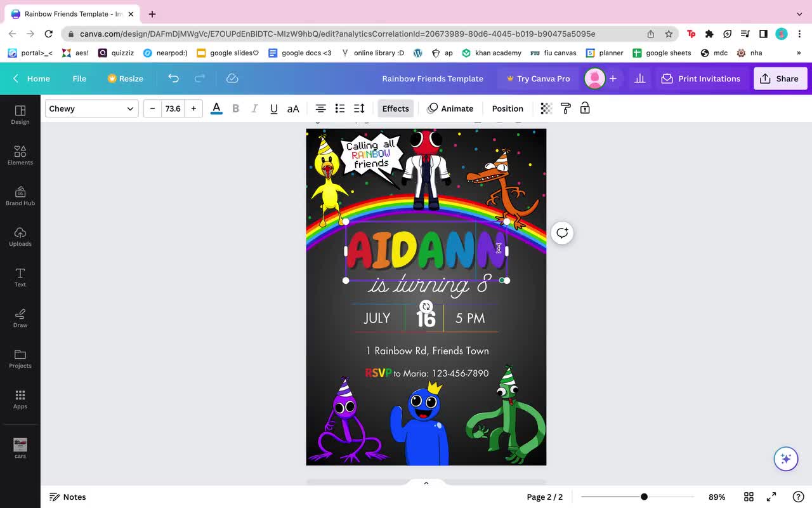Open the Position panel

[507, 109]
